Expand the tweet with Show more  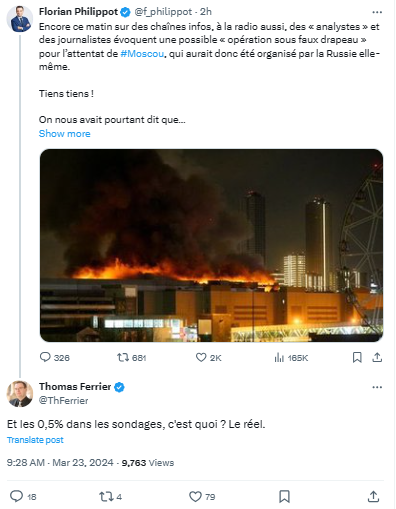[64, 134]
